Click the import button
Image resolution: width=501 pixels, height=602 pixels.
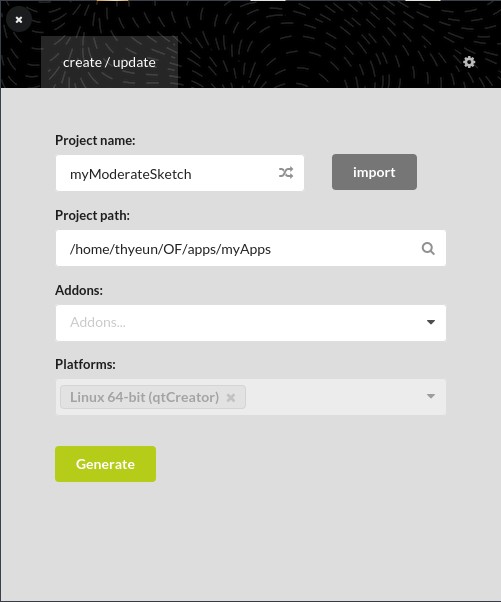pyautogui.click(x=374, y=172)
